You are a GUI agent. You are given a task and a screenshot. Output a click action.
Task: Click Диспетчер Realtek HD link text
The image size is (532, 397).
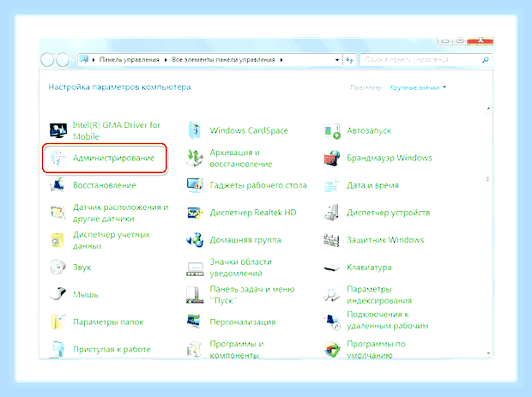[x=253, y=213]
